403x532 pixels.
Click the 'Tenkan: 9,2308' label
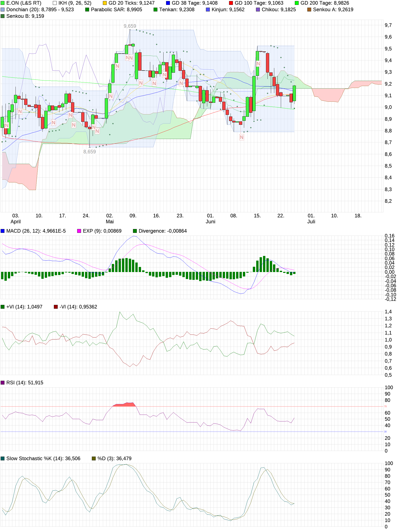pyautogui.click(x=177, y=10)
